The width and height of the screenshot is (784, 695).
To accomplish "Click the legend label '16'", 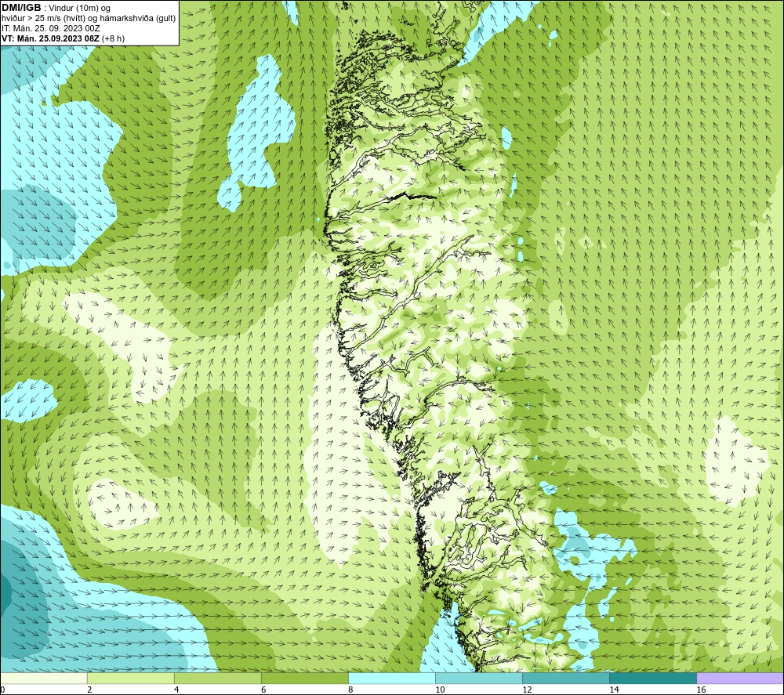I will point(701,690).
